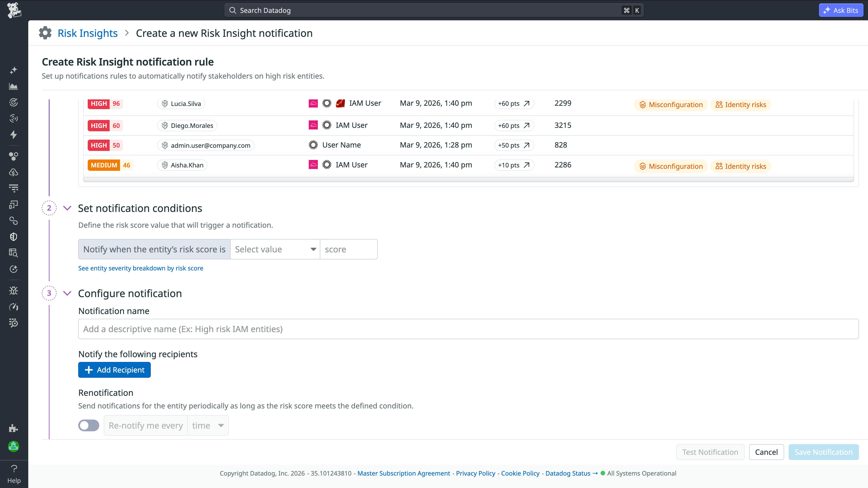Click the Datadog dog logo in top-left corner
This screenshot has width=868, height=488.
pos(14,10)
